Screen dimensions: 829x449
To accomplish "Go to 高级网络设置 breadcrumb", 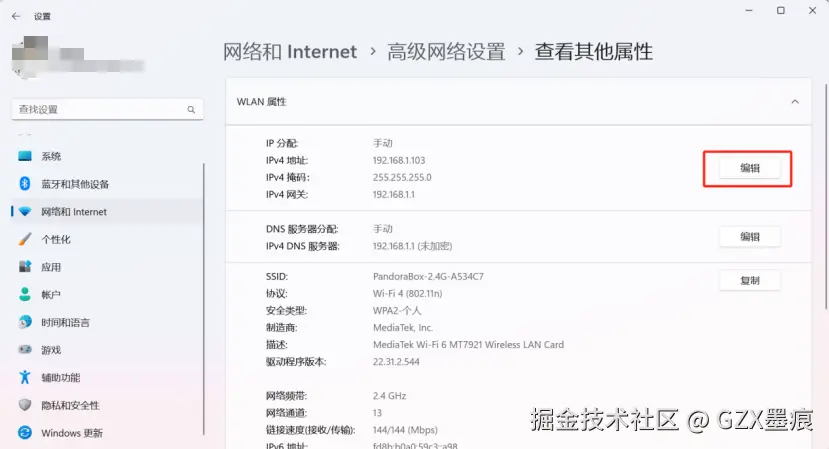I will (446, 51).
